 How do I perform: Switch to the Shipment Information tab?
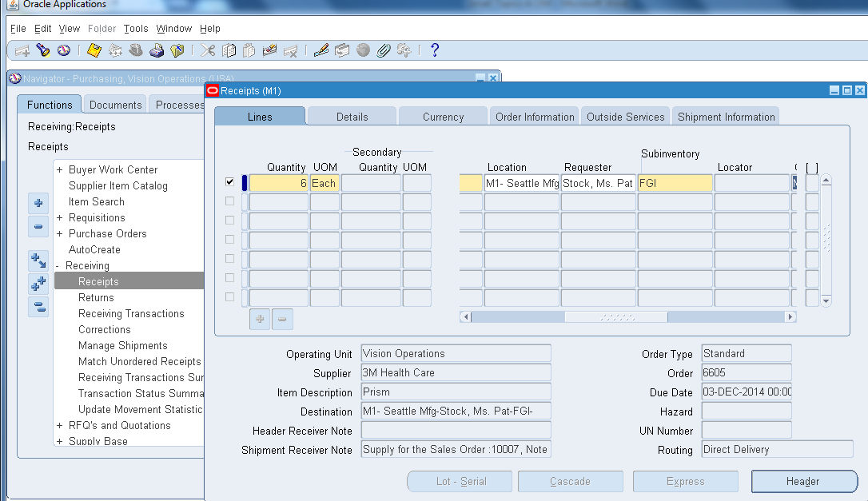[727, 117]
